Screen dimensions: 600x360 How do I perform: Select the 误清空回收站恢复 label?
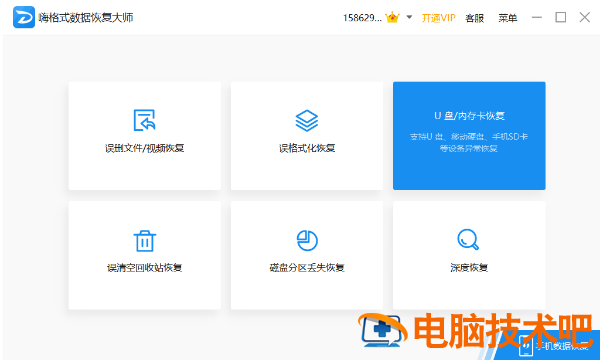pyautogui.click(x=145, y=267)
